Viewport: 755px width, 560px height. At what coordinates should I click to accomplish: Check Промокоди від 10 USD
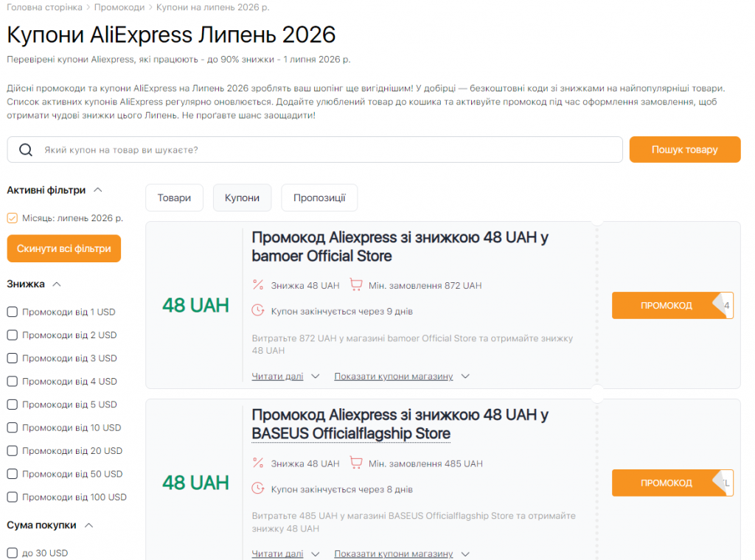coord(12,427)
